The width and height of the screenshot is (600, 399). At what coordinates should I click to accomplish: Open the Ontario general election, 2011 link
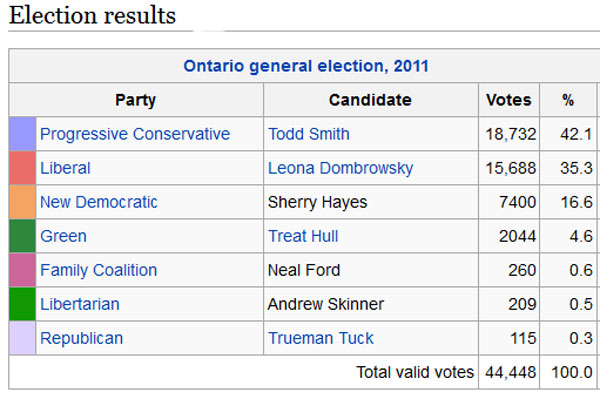point(306,66)
